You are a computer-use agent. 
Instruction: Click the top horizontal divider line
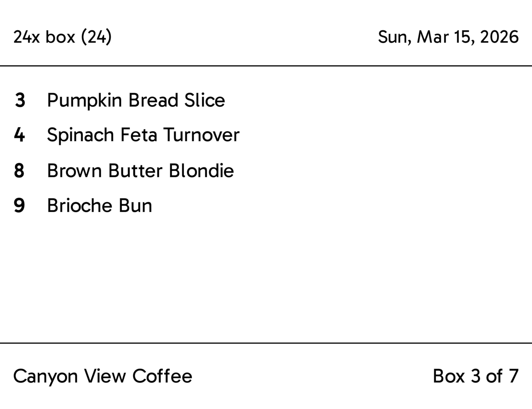click(266, 66)
